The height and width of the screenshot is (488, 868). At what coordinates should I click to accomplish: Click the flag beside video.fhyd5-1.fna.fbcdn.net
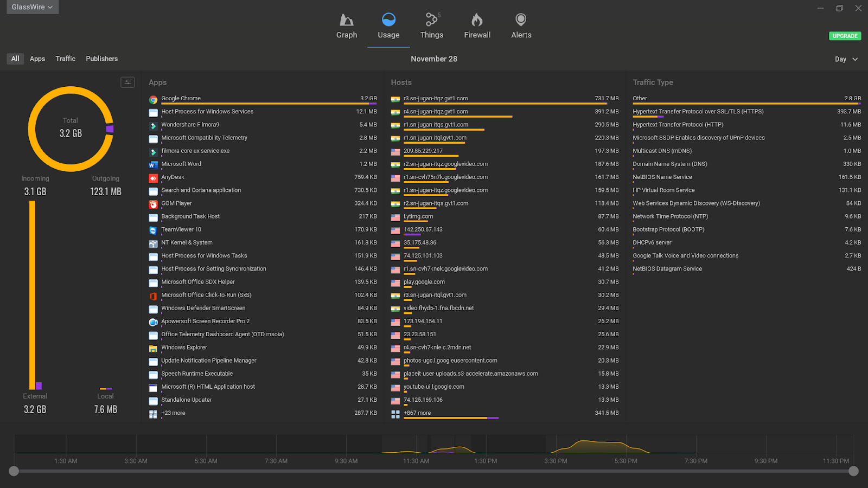point(395,309)
